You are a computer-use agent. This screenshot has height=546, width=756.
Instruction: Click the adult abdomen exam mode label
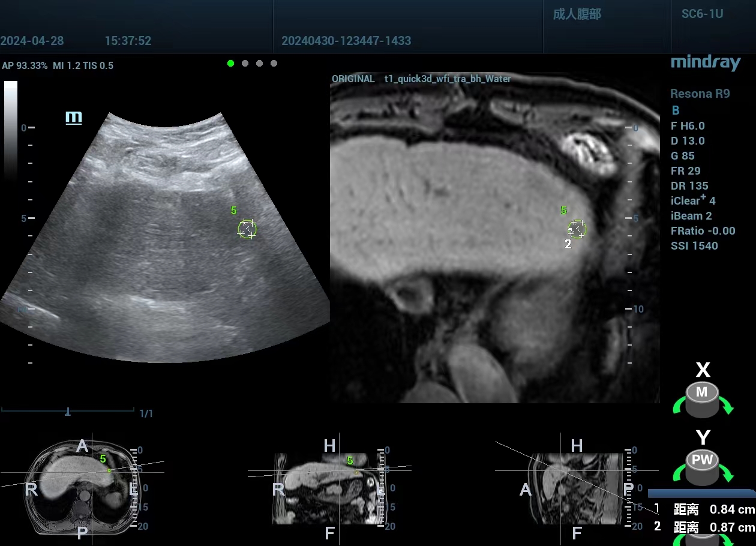point(577,14)
